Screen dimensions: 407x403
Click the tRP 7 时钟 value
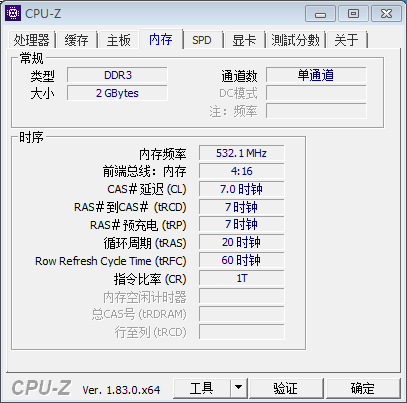click(x=242, y=224)
